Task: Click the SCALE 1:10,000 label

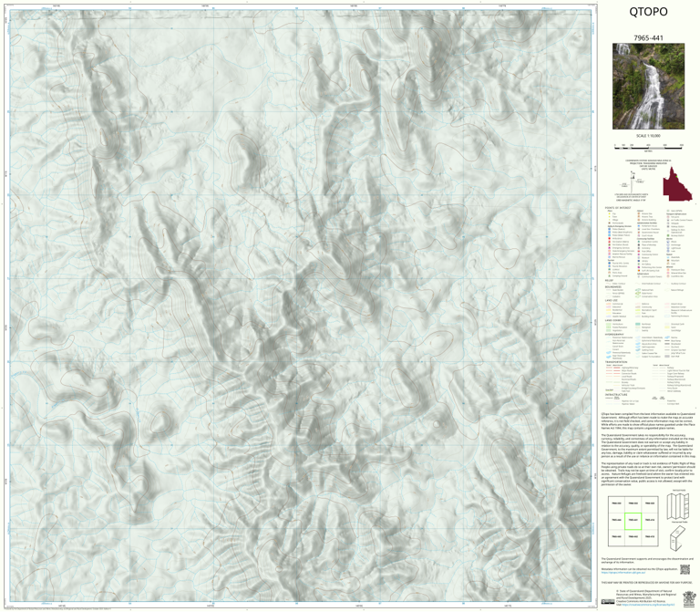Action: (x=648, y=136)
